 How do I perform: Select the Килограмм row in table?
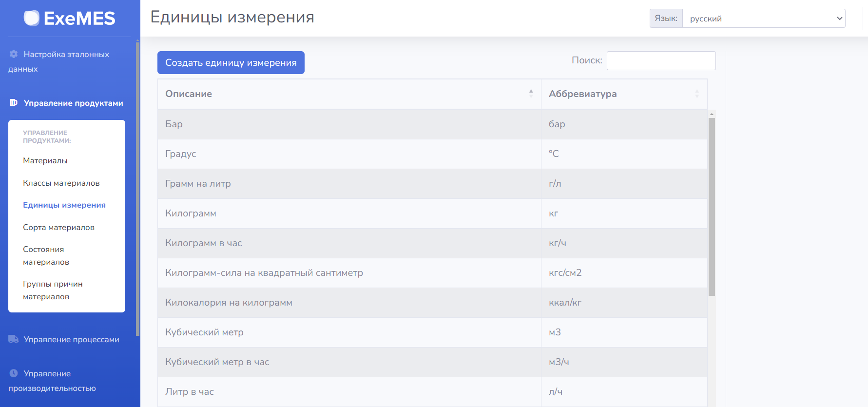(x=349, y=213)
